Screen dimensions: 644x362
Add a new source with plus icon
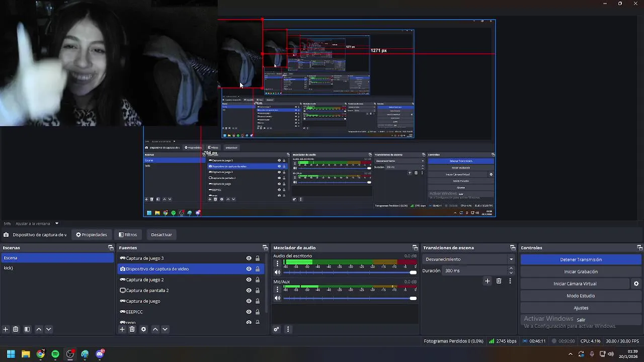click(x=122, y=329)
